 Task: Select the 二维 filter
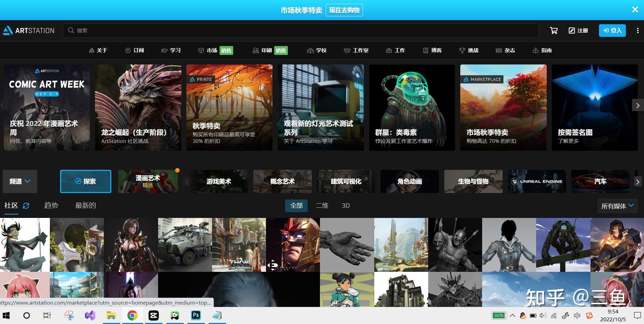coord(322,206)
